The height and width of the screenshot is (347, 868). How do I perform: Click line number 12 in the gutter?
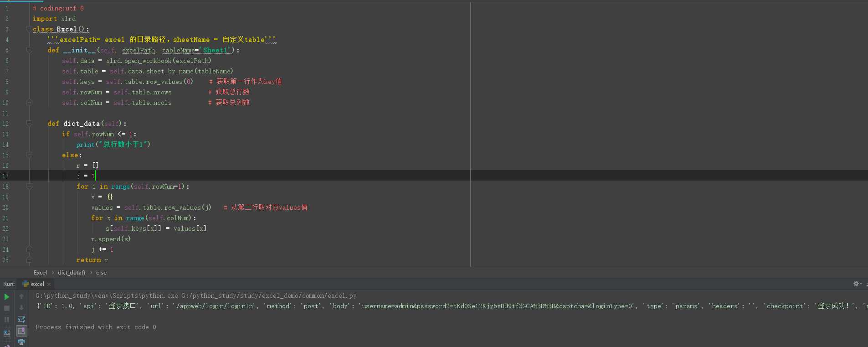[5, 124]
